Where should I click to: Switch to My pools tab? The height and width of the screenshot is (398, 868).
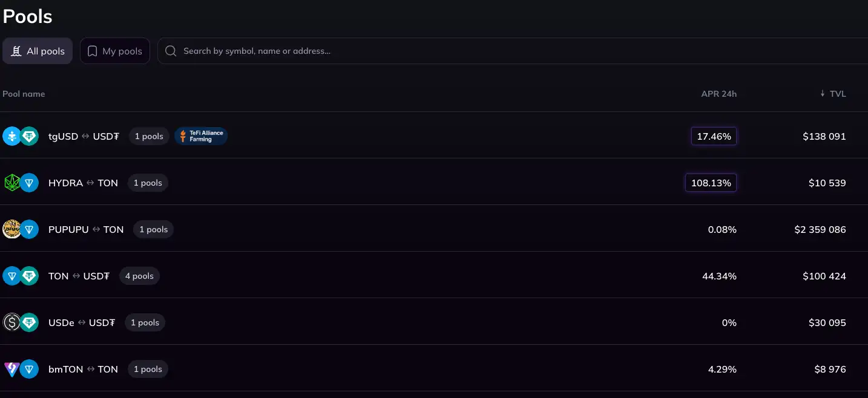point(115,51)
